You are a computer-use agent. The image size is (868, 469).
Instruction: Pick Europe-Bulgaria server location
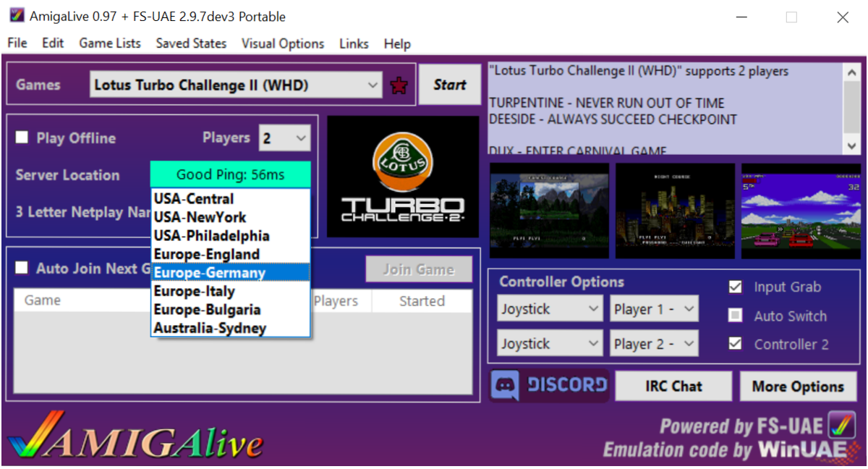(231, 310)
